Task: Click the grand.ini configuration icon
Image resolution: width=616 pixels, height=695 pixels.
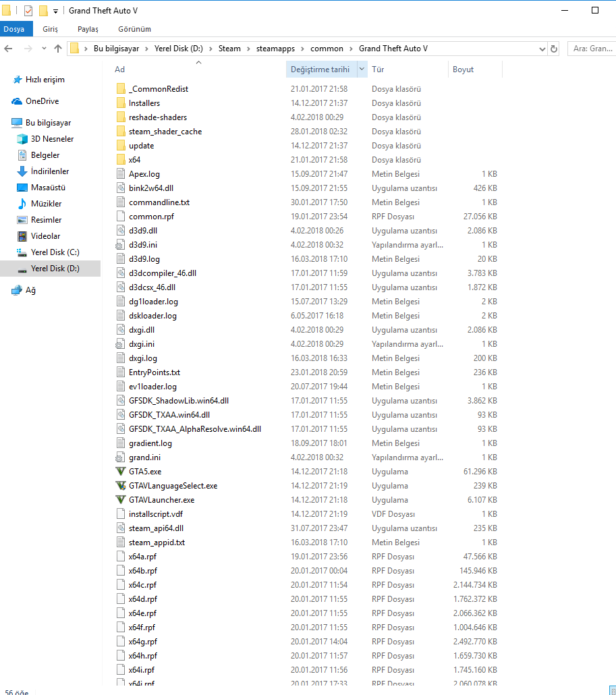Action: click(121, 457)
